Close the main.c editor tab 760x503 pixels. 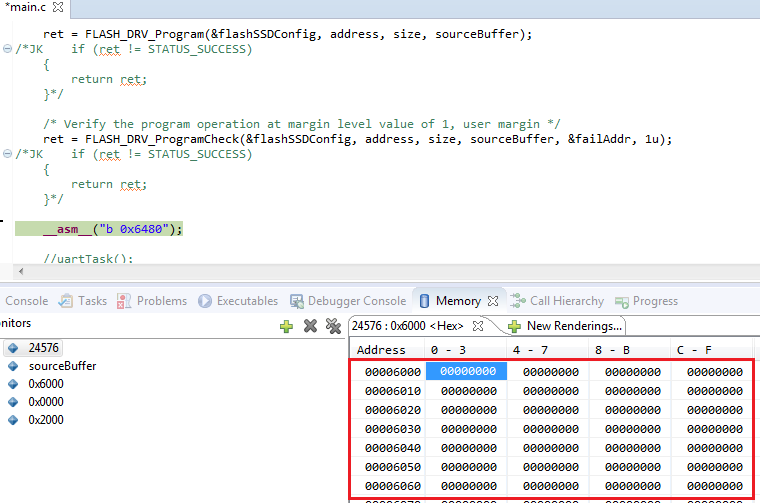pyautogui.click(x=58, y=7)
